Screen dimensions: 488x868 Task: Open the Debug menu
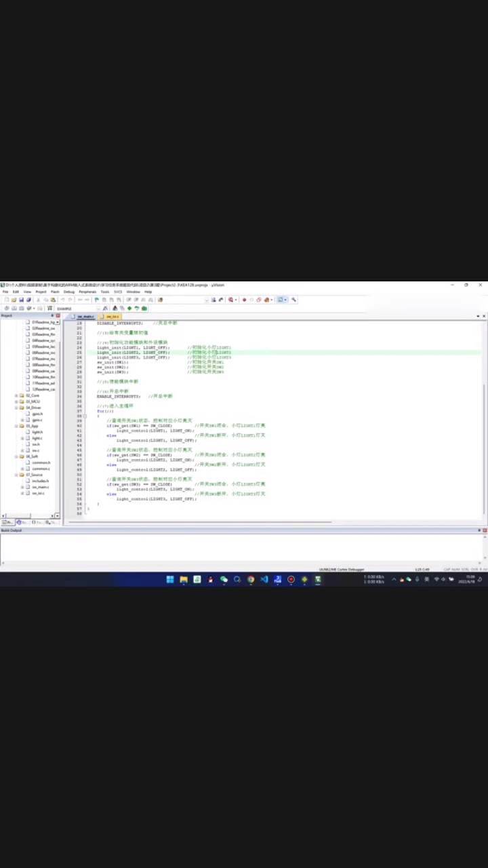pos(69,292)
